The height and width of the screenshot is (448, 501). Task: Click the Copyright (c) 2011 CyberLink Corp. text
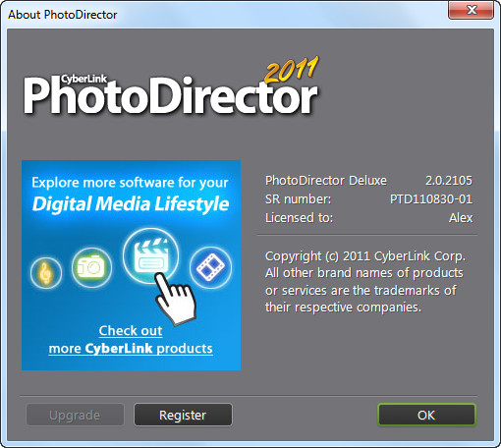pos(365,256)
